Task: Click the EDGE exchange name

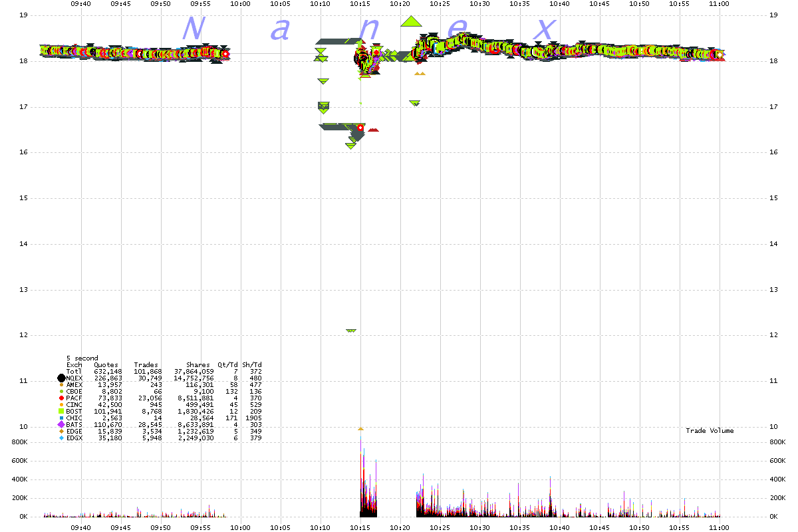Action: [x=74, y=432]
